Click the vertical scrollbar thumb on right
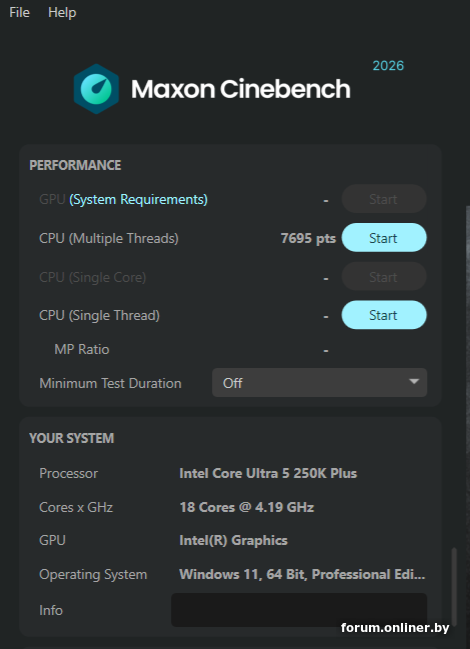The image size is (470, 649). [454, 586]
